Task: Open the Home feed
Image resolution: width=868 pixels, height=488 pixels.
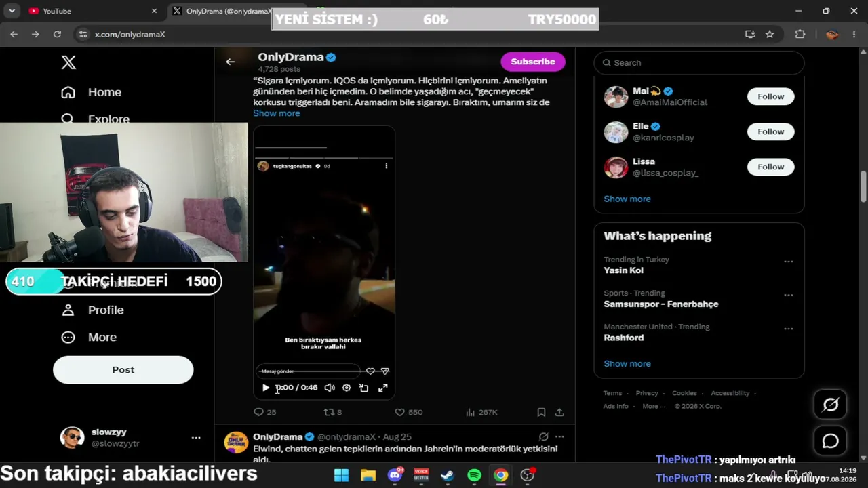Action: [x=91, y=92]
